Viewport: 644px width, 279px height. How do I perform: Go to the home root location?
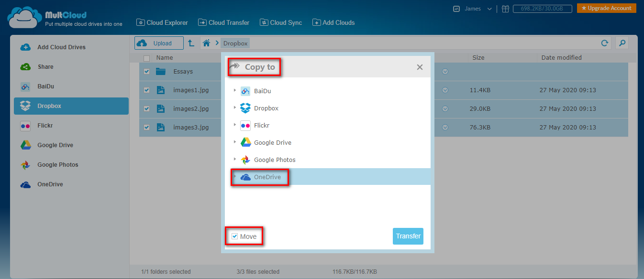pyautogui.click(x=206, y=43)
